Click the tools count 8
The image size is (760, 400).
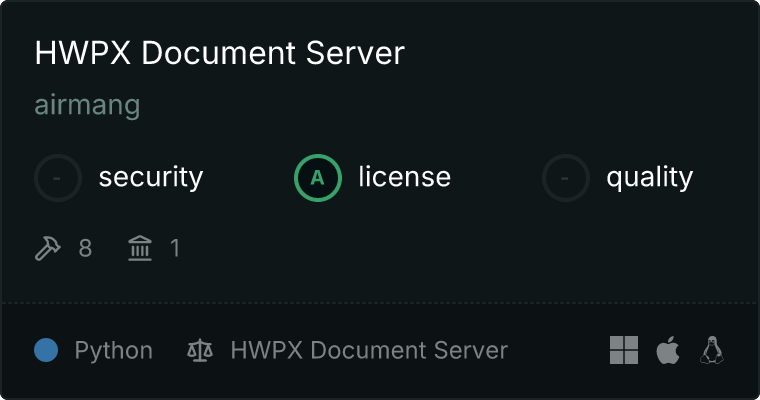85,248
